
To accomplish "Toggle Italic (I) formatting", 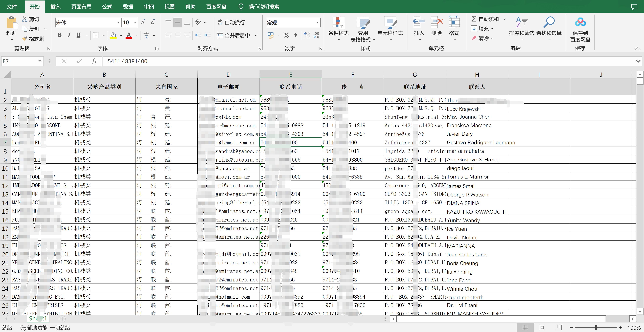I will [x=69, y=35].
